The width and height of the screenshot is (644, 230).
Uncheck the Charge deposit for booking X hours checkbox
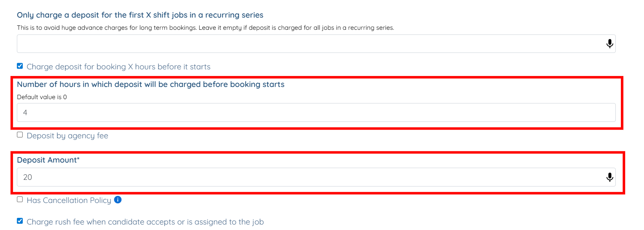click(x=20, y=66)
